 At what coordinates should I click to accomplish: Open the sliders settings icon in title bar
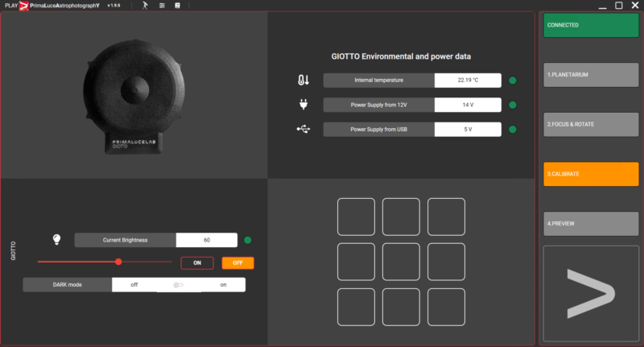162,6
